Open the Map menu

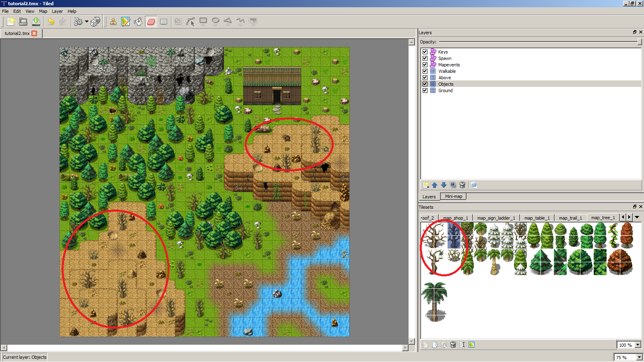point(43,11)
